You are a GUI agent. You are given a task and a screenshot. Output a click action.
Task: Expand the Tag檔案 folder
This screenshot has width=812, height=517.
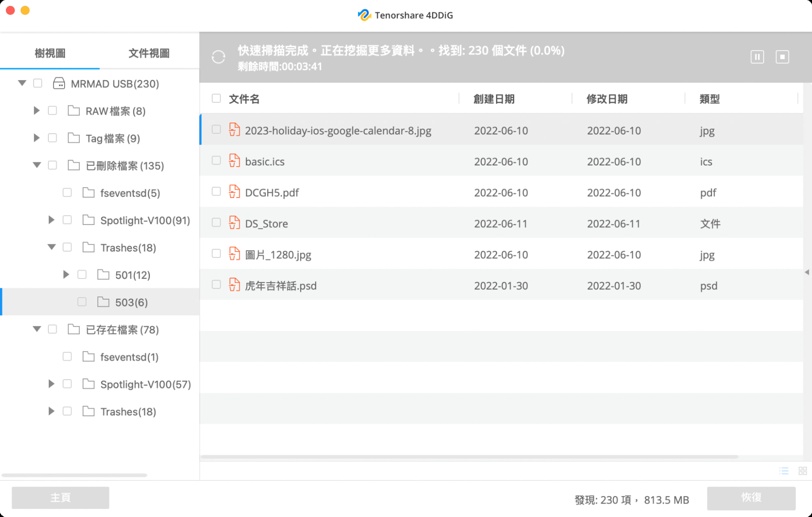tap(37, 138)
